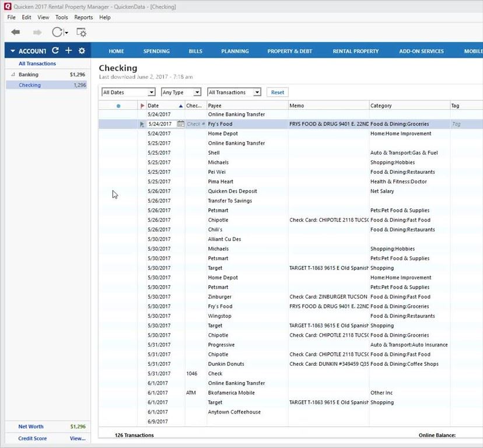Open the View credit score link
The height and width of the screenshot is (448, 483).
(78, 439)
